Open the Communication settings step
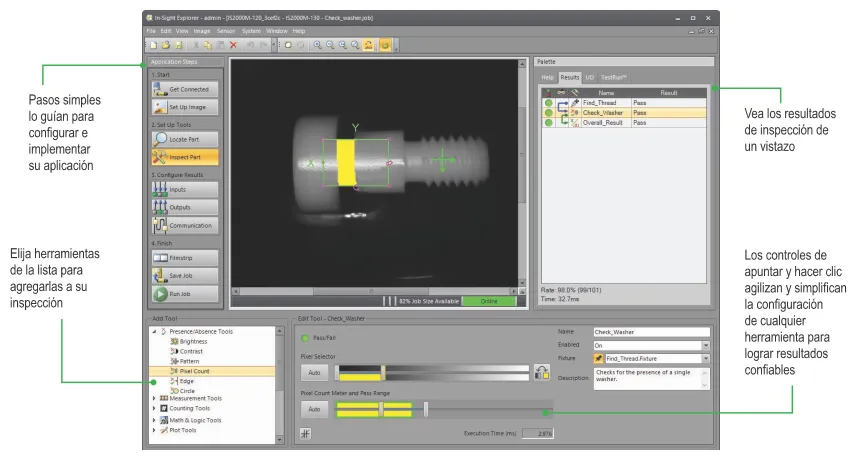Image resolution: width=857 pixels, height=460 pixels. click(160, 224)
